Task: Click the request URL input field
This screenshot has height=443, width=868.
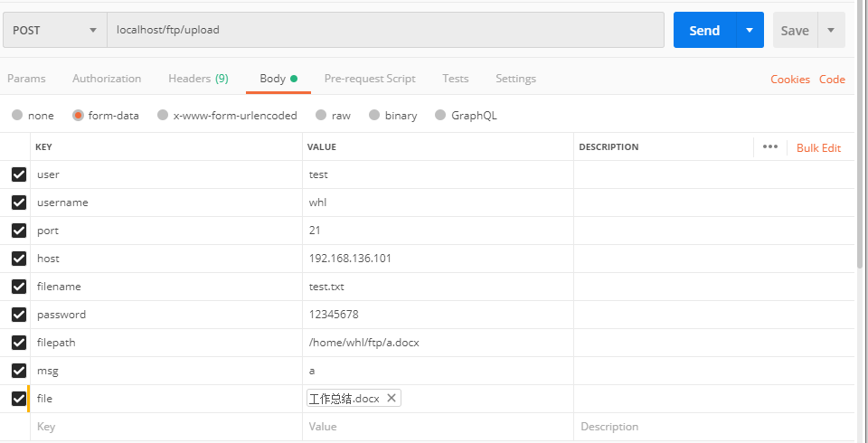Action: (x=384, y=30)
